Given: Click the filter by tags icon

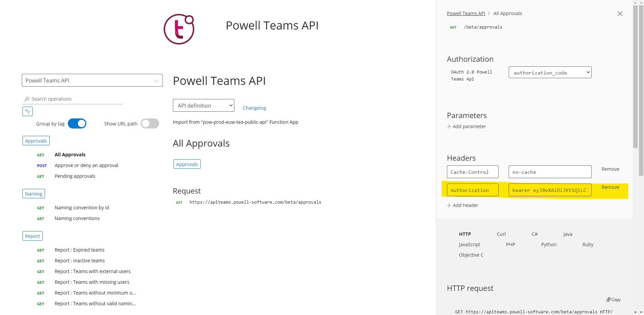Looking at the screenshot, I should point(28,111).
